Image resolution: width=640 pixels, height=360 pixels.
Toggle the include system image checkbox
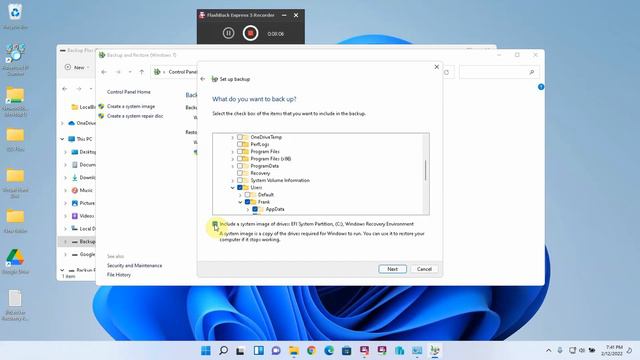click(215, 224)
